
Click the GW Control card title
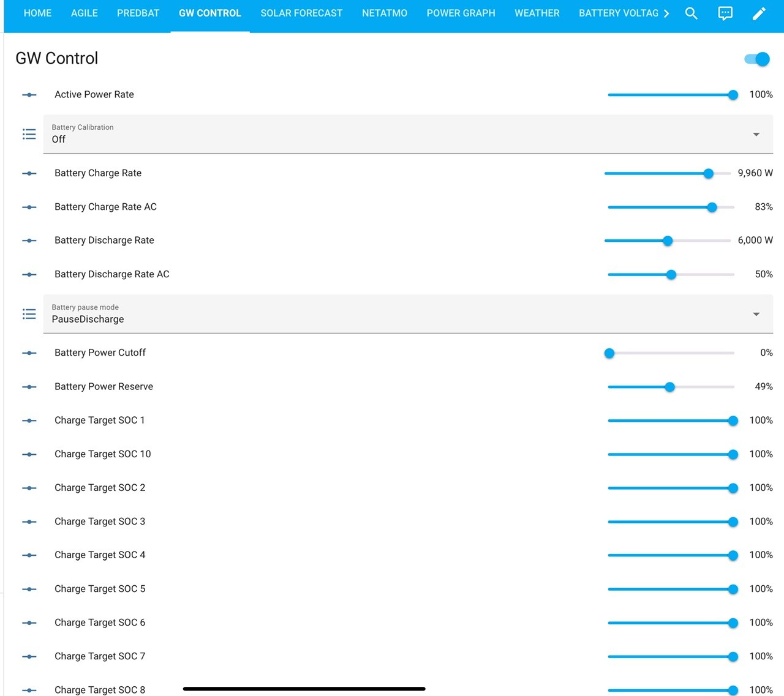56,58
